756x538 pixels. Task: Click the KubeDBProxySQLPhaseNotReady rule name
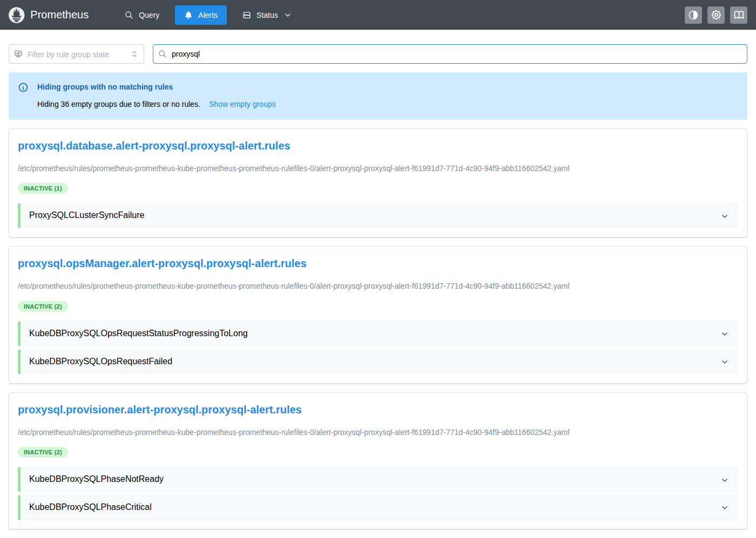(97, 479)
